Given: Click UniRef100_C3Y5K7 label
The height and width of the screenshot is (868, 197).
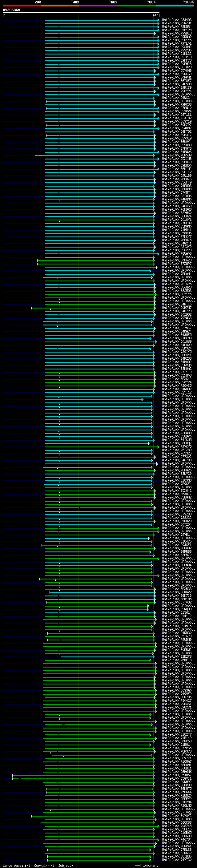Looking at the screenshot, I should (177, 328).
